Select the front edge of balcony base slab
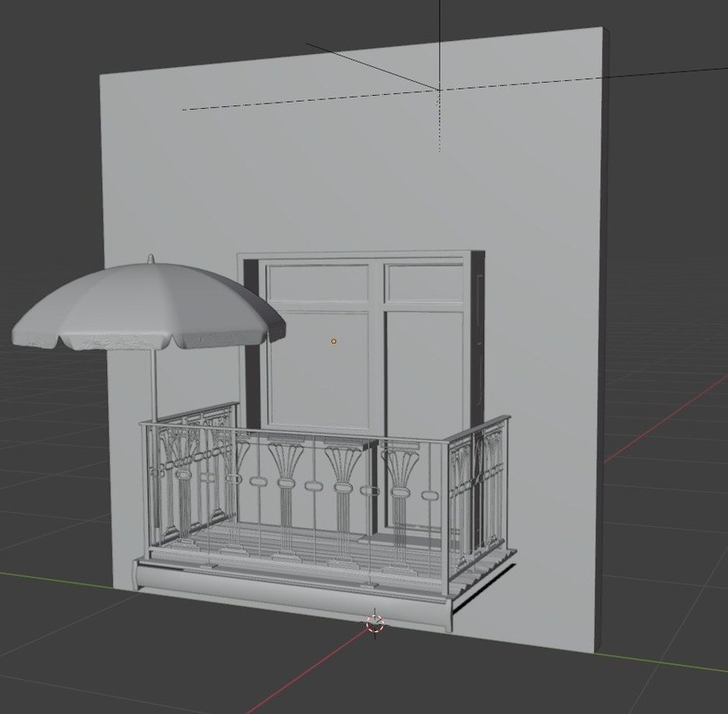The image size is (728, 714). pos(287,592)
